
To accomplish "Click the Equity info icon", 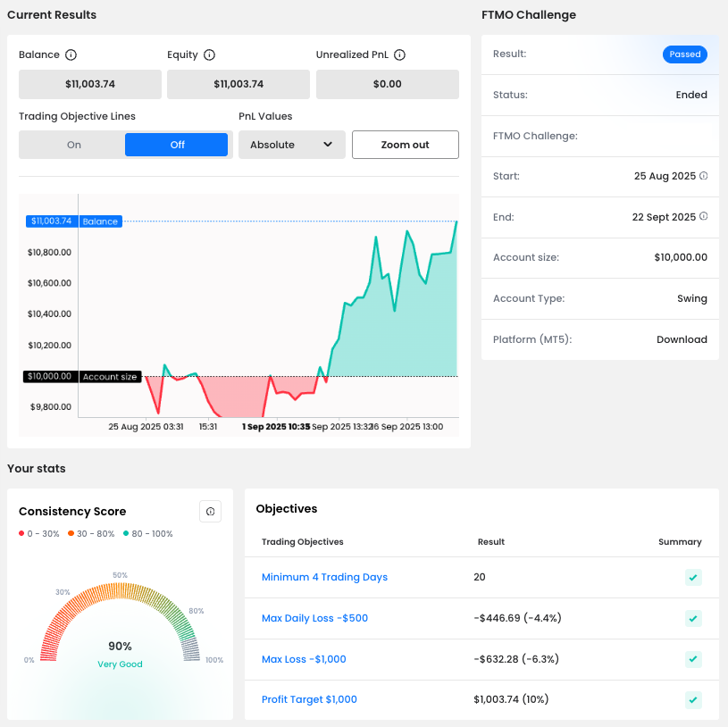I will click(209, 55).
